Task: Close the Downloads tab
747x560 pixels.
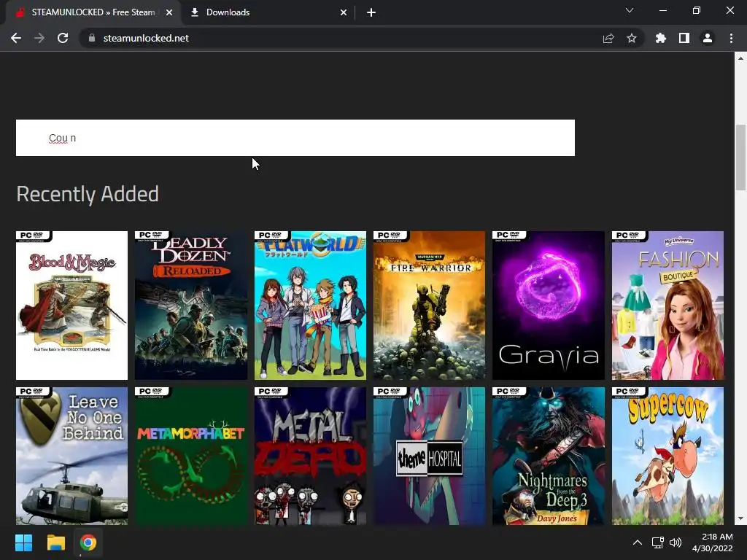Action: (x=344, y=12)
